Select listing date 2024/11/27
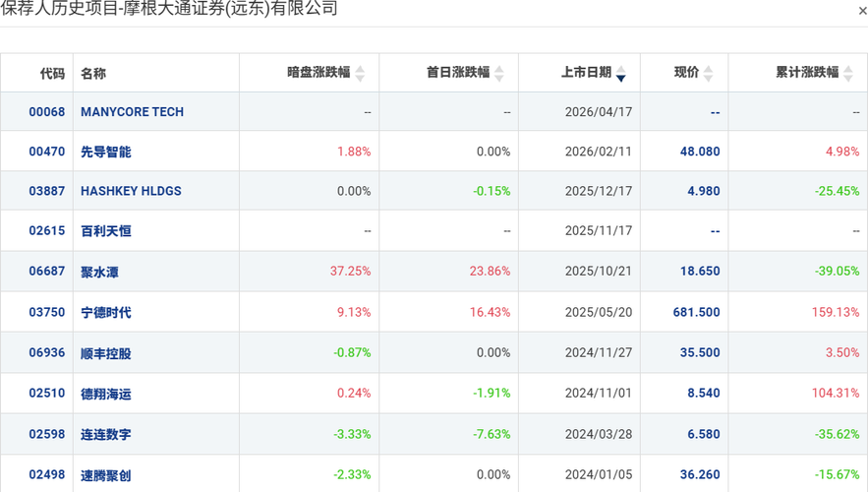The width and height of the screenshot is (868, 492). [599, 352]
